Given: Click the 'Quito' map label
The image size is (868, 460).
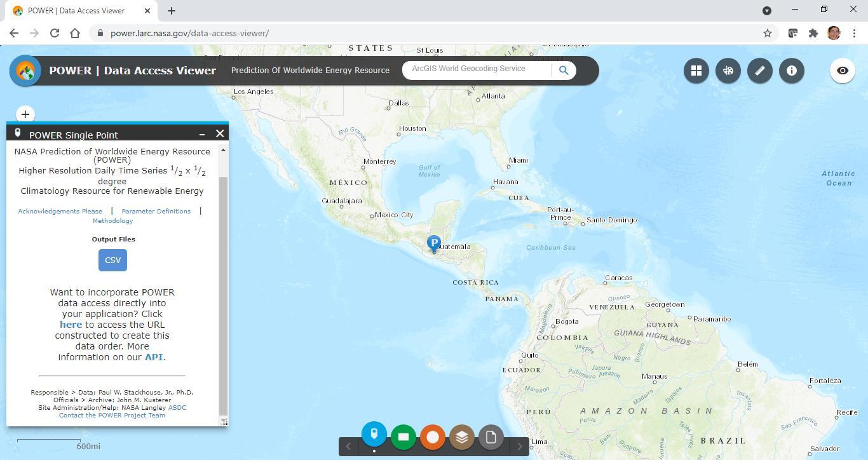Looking at the screenshot, I should click(530, 355).
